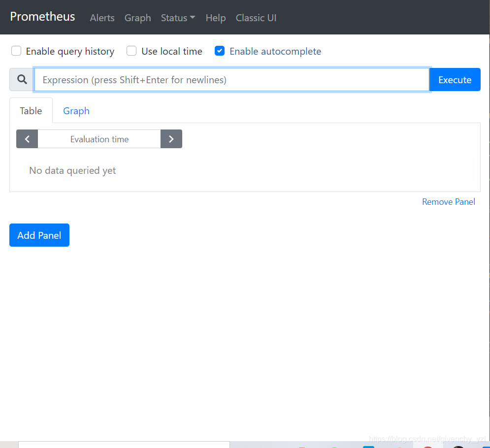Click the Add Panel button
This screenshot has width=490, height=448.
coord(39,235)
